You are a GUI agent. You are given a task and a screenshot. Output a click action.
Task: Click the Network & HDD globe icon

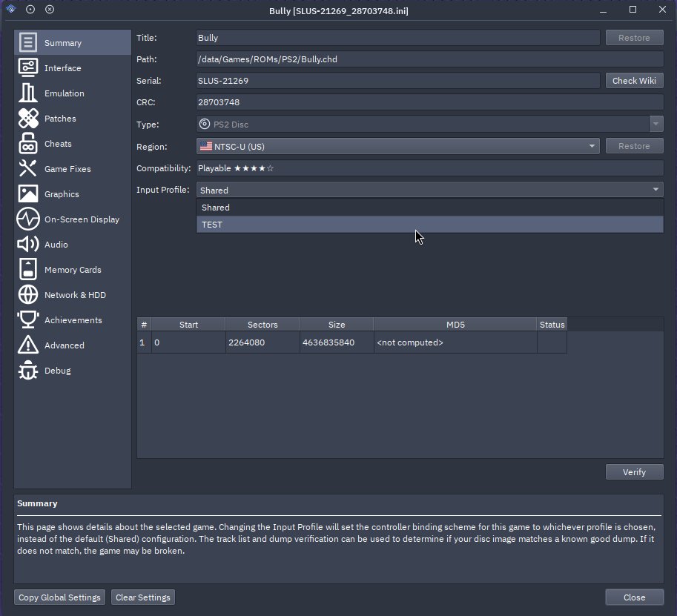[28, 295]
